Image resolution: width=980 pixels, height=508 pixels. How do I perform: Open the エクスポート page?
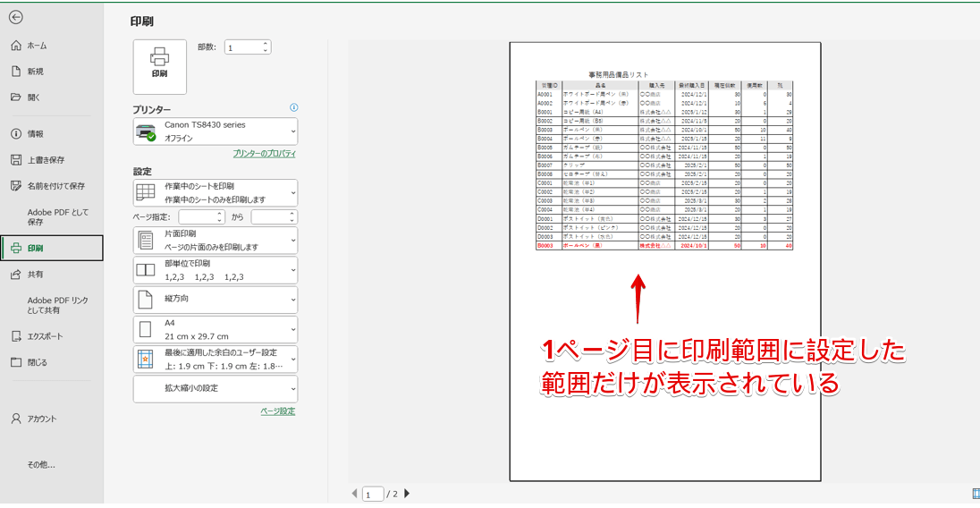pyautogui.click(x=45, y=337)
